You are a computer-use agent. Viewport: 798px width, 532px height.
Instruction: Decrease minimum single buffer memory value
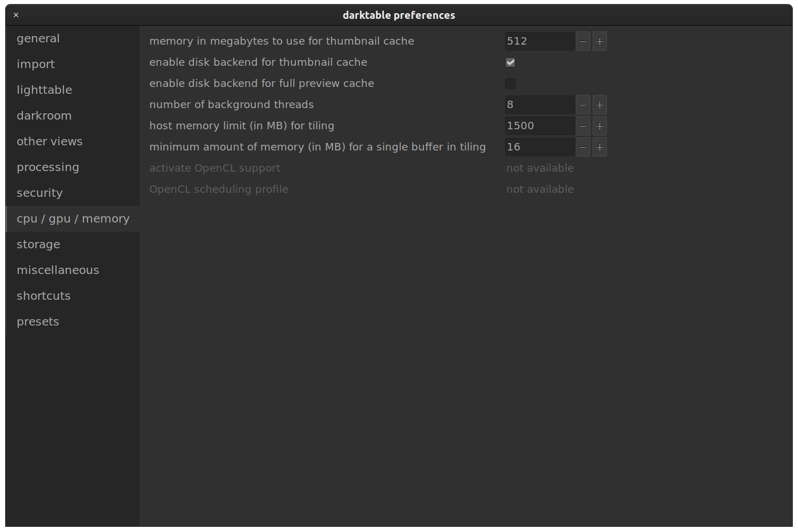(583, 147)
